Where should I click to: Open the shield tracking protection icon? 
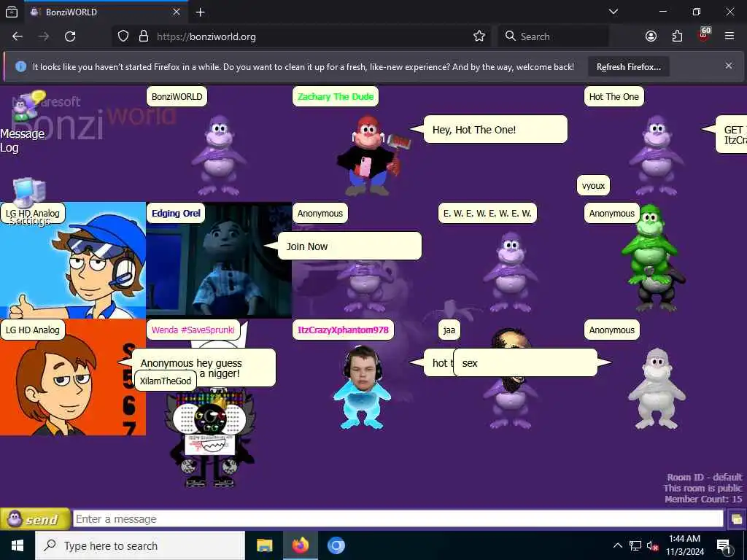(123, 36)
